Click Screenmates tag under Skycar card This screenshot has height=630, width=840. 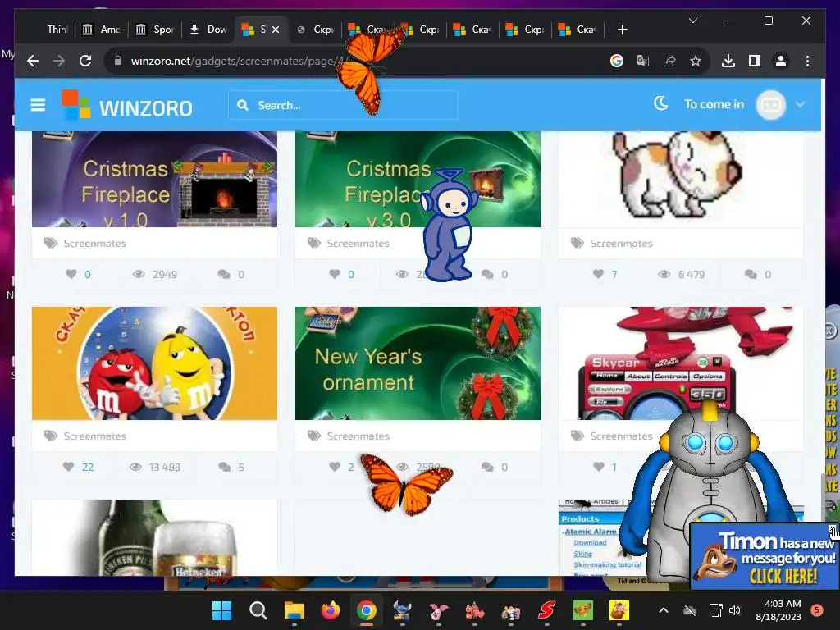(x=622, y=436)
